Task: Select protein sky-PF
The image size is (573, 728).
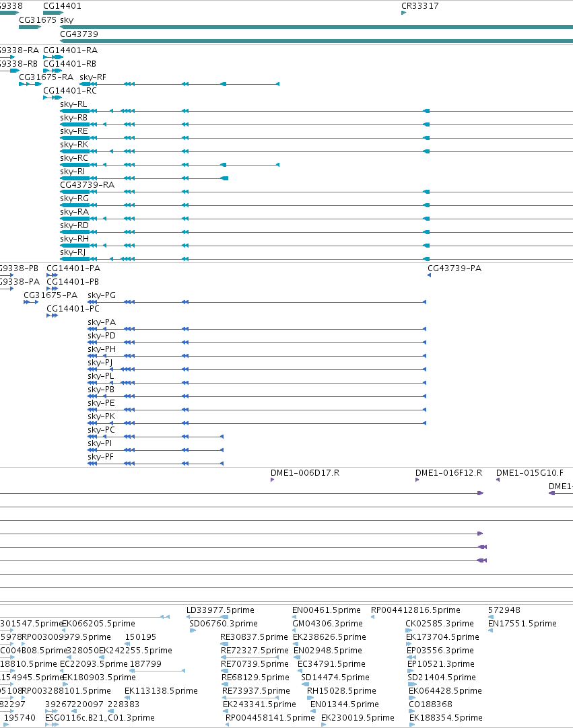Action: 156,464
